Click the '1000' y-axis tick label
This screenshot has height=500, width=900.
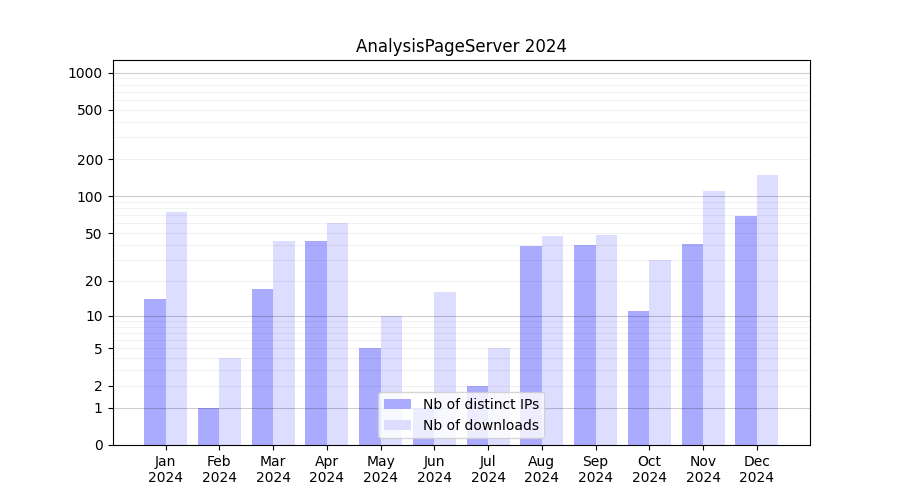coord(84,73)
